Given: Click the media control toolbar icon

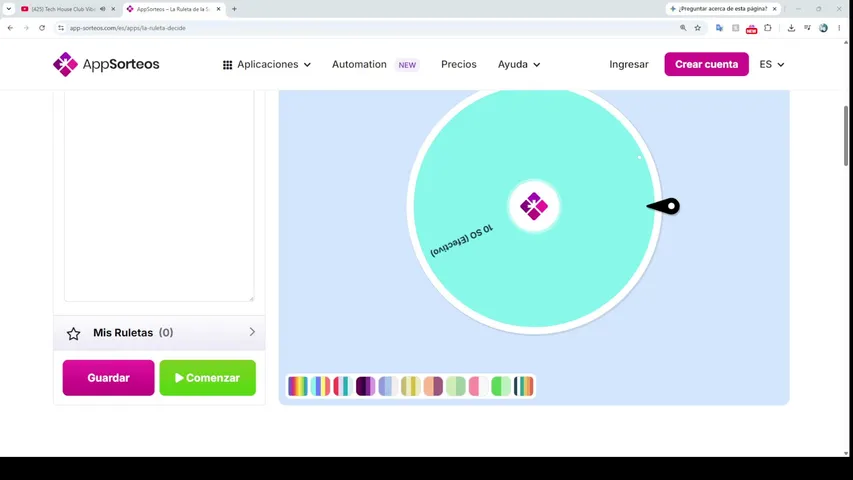Looking at the screenshot, I should point(807,28).
